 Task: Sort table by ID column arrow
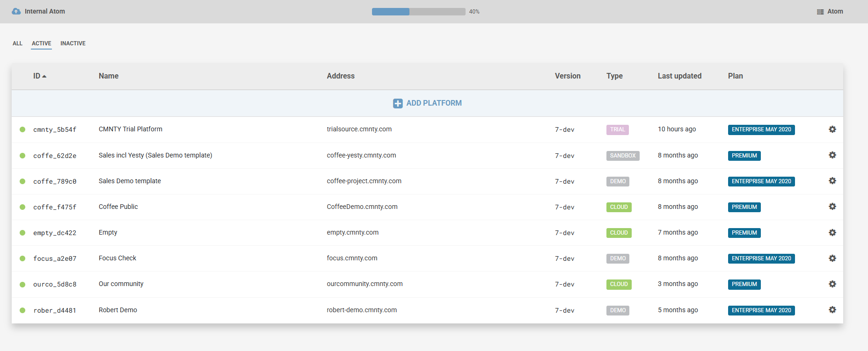(x=44, y=76)
